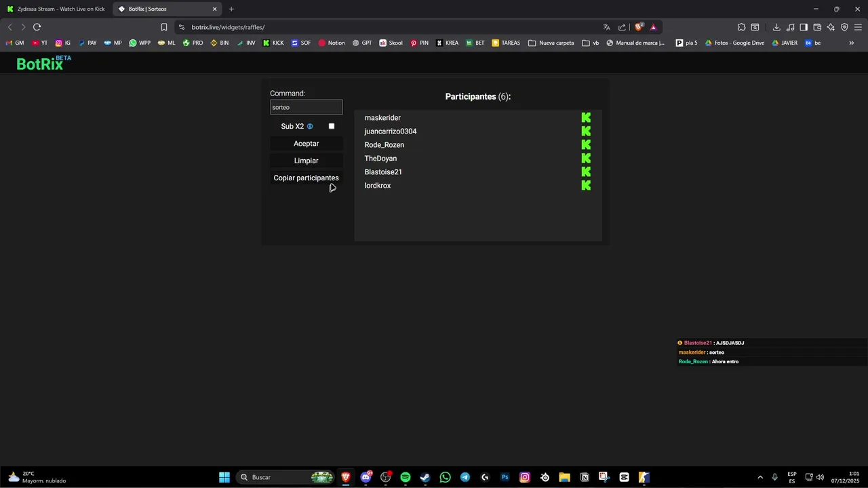Click the Sub X2 info icon
This screenshot has width=868, height=488.
(x=310, y=126)
